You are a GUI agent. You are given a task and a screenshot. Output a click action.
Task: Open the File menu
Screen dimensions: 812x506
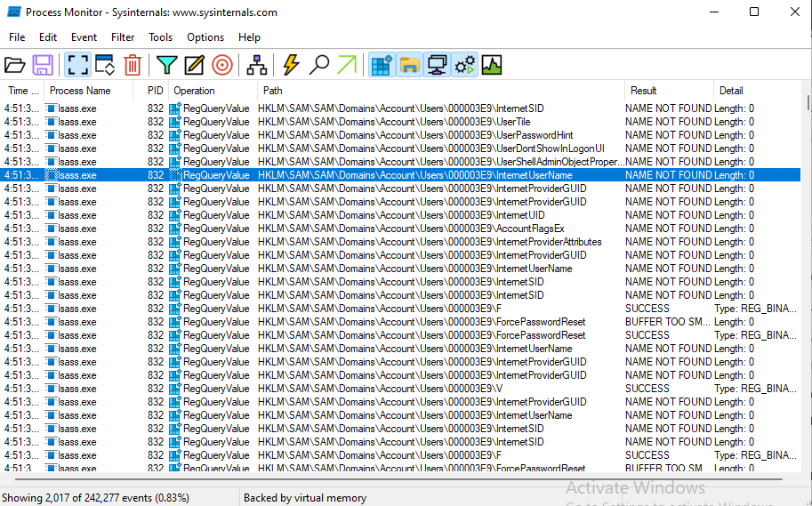(17, 37)
